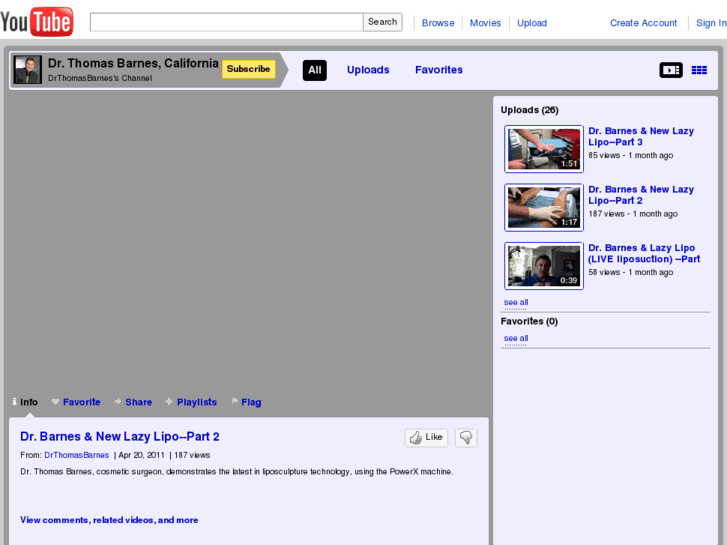Open the Share tab below the player
The image size is (727, 545).
[x=133, y=402]
